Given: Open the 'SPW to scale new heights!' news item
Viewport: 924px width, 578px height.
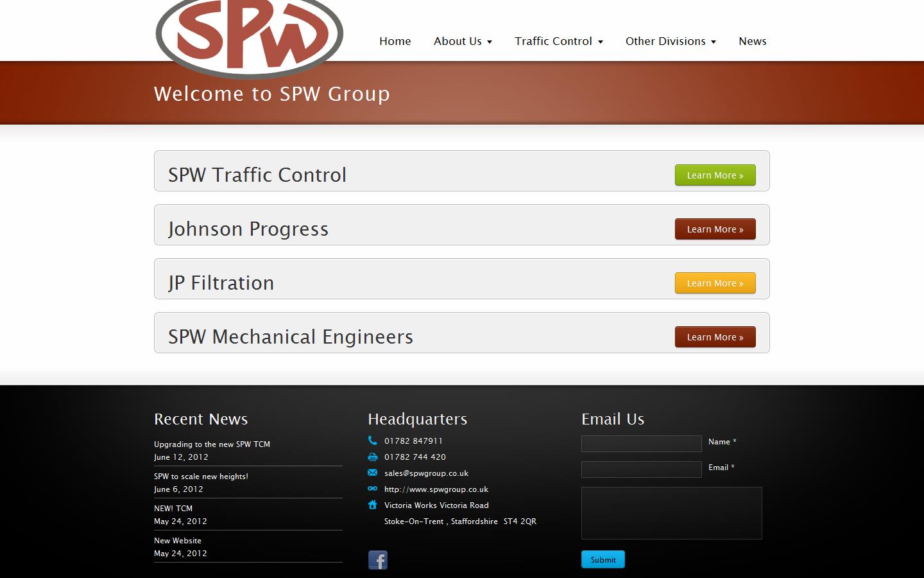Looking at the screenshot, I should coord(201,476).
